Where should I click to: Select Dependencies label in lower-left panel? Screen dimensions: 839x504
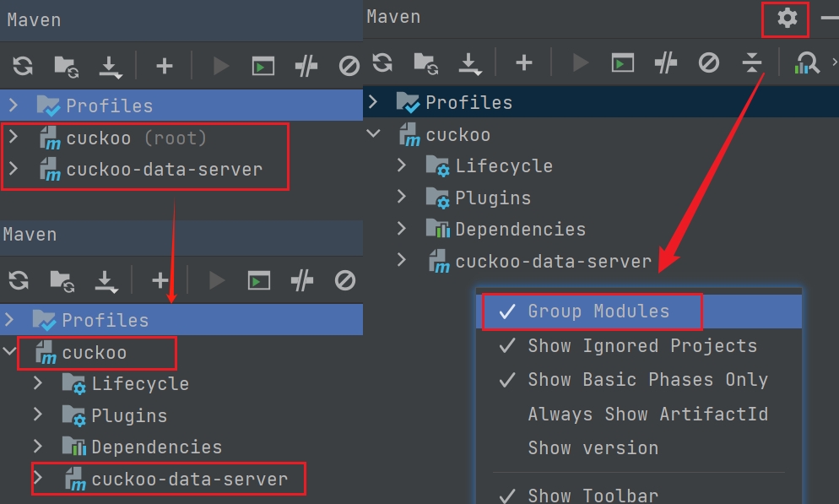(157, 447)
